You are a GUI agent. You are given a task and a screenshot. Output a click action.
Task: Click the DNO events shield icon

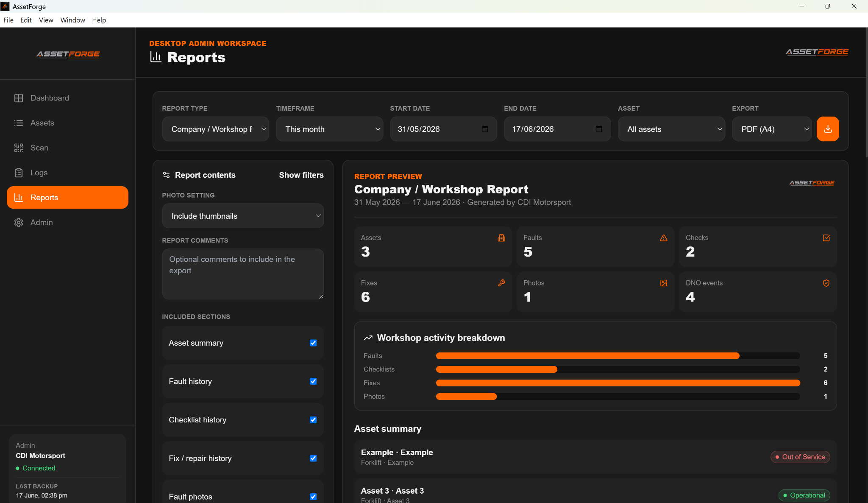coord(826,283)
